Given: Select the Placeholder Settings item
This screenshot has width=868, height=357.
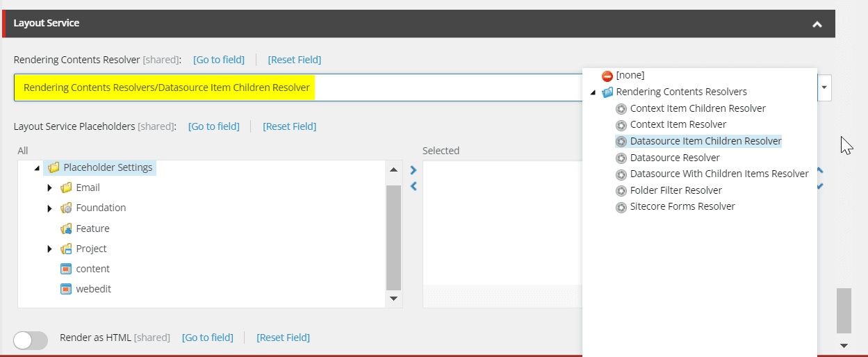Looking at the screenshot, I should coord(108,167).
